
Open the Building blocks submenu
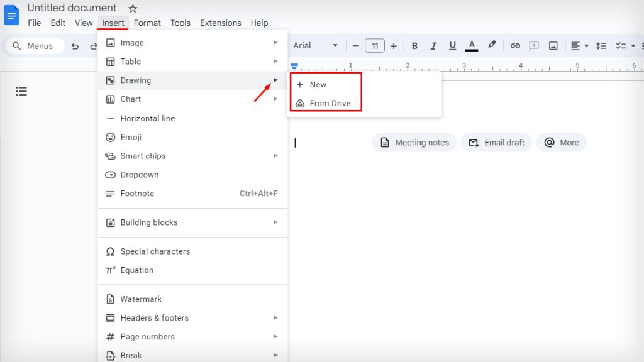pos(192,222)
